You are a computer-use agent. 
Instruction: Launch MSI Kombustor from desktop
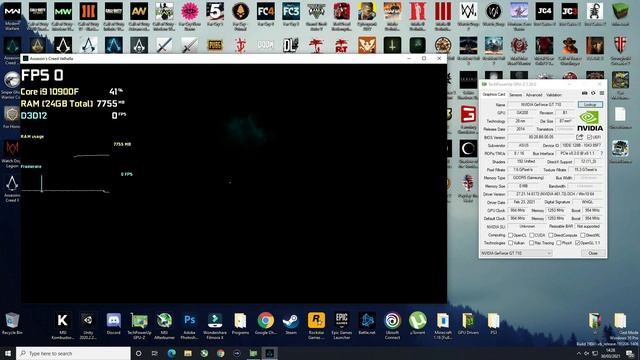(62, 321)
